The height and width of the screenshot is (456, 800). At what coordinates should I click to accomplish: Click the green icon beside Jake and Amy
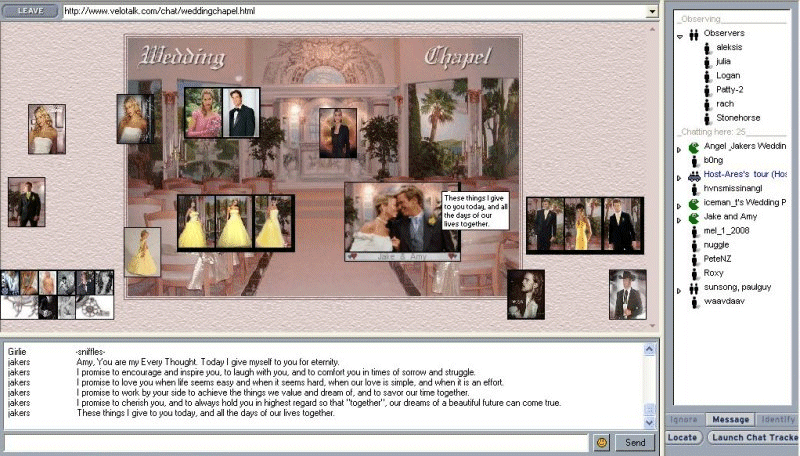point(694,217)
